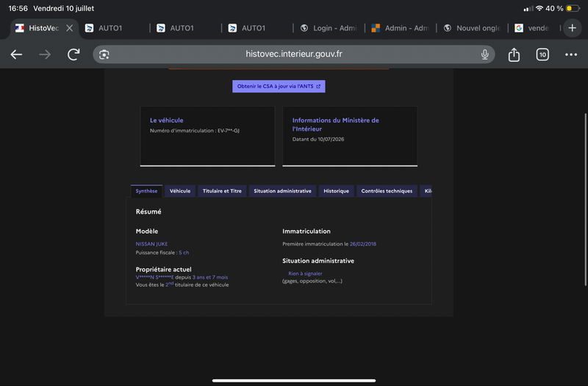The width and height of the screenshot is (588, 386).
Task: Open the Nouvel onglet browser tab
Action: (x=472, y=28)
